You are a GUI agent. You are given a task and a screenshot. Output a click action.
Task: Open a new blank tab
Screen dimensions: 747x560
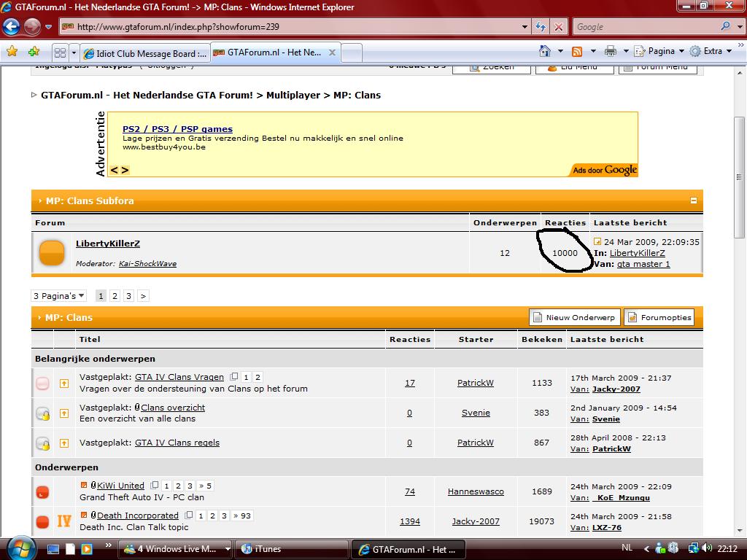[x=352, y=52]
